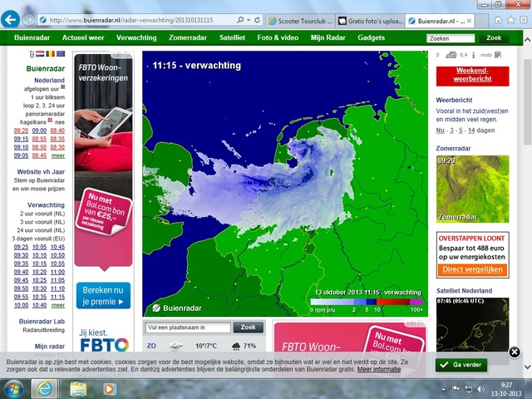The height and width of the screenshot is (399, 532).
Task: Open Internet Explorer from the taskbar
Action: tap(43, 388)
